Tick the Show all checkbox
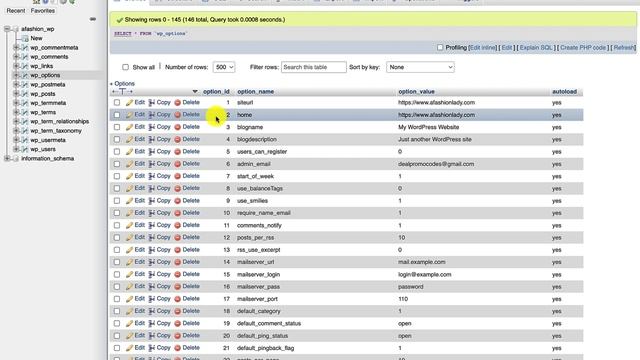640x360 pixels. coord(125,67)
